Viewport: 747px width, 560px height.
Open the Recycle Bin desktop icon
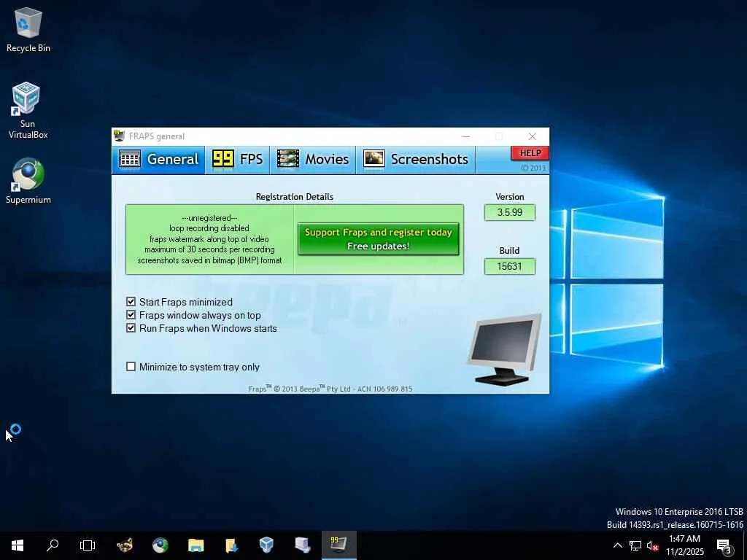28,29
